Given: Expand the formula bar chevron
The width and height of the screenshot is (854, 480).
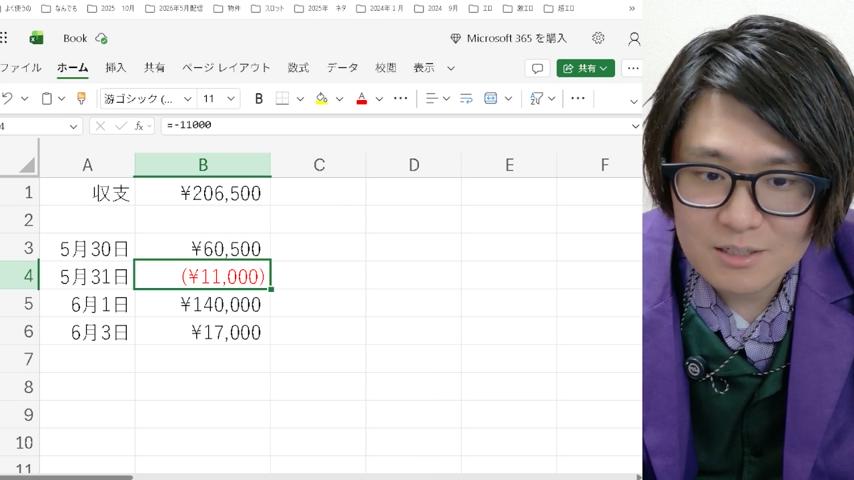Looking at the screenshot, I should coord(635,126).
